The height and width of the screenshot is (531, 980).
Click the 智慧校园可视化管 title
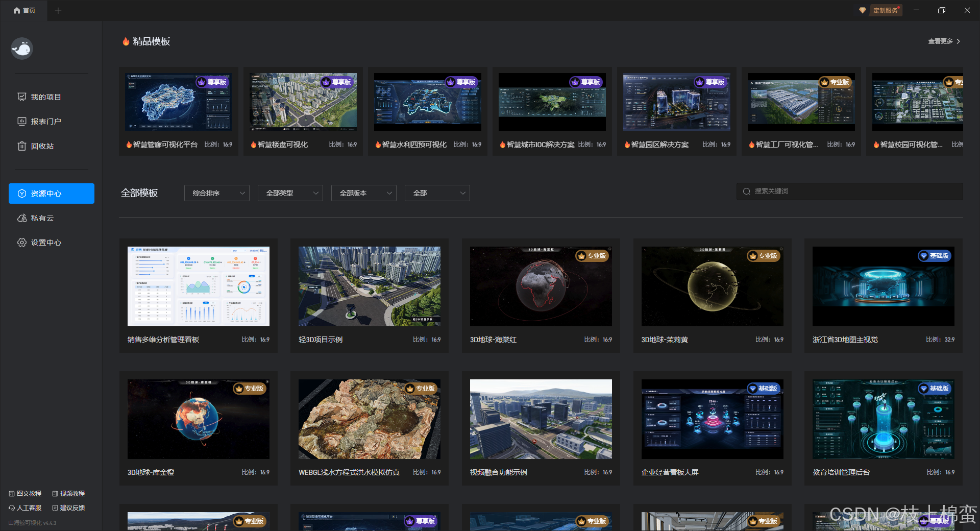(x=911, y=144)
